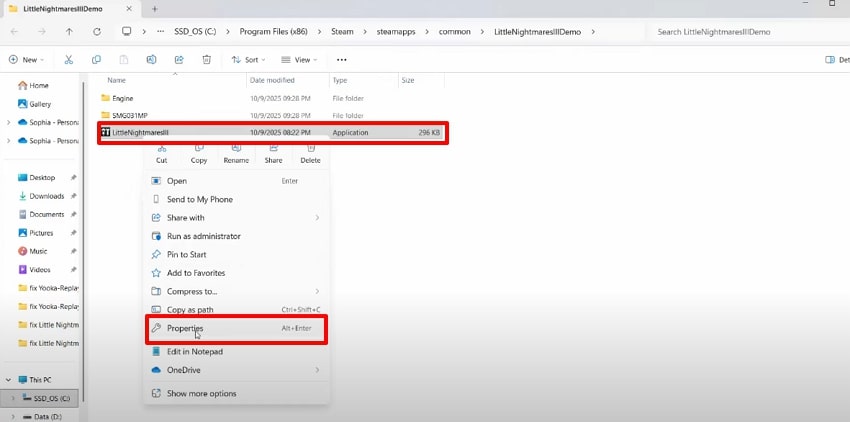Select Show more options
Screen dimensions: 850x422
[236, 393]
